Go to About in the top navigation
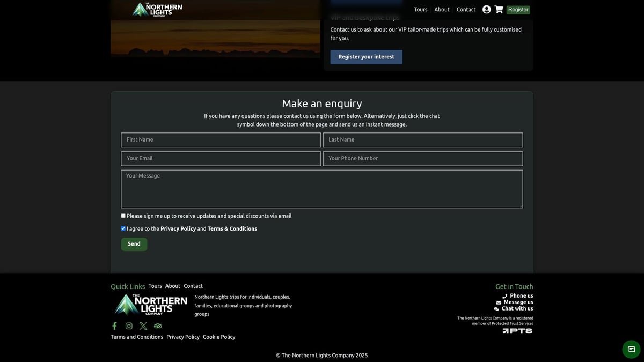Image resolution: width=644 pixels, height=362 pixels. pyautogui.click(x=442, y=10)
